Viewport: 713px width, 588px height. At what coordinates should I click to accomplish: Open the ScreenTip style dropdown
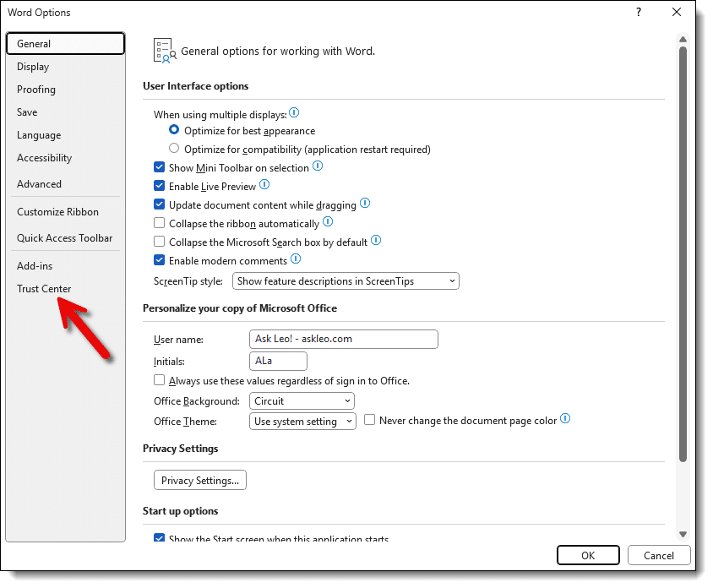(346, 281)
